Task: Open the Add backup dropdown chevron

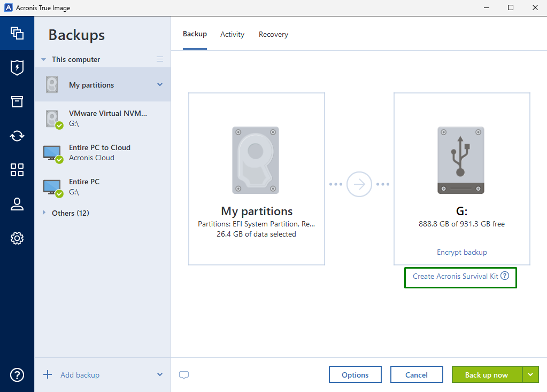Action: point(159,375)
